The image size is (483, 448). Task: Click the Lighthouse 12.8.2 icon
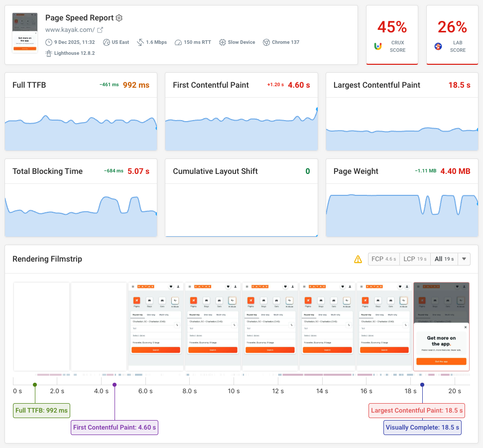point(48,53)
